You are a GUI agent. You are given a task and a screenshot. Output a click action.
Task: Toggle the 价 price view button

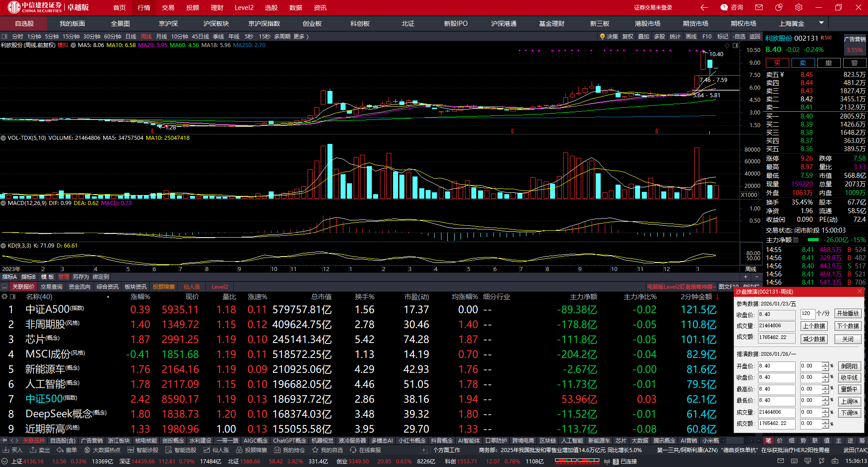(780, 441)
